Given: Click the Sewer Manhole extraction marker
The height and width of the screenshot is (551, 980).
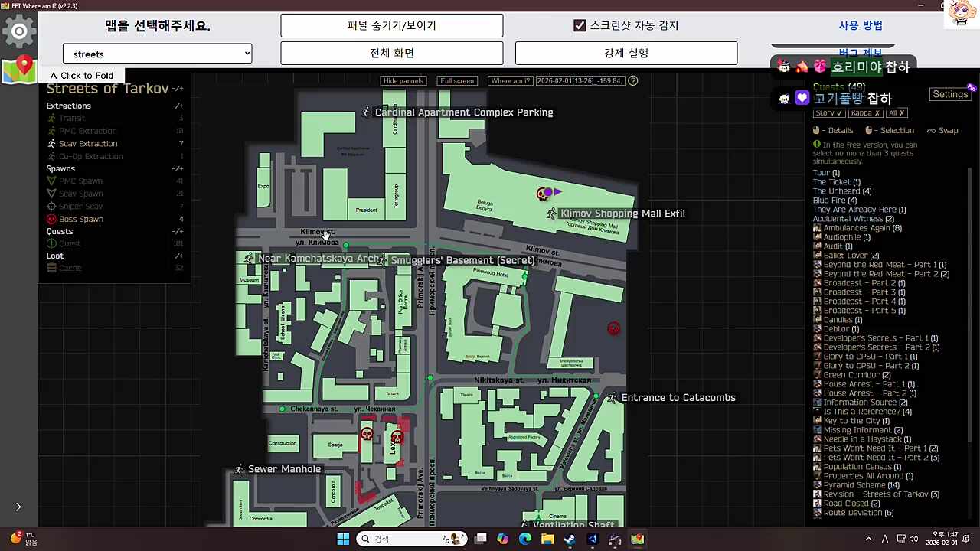Looking at the screenshot, I should tap(240, 469).
